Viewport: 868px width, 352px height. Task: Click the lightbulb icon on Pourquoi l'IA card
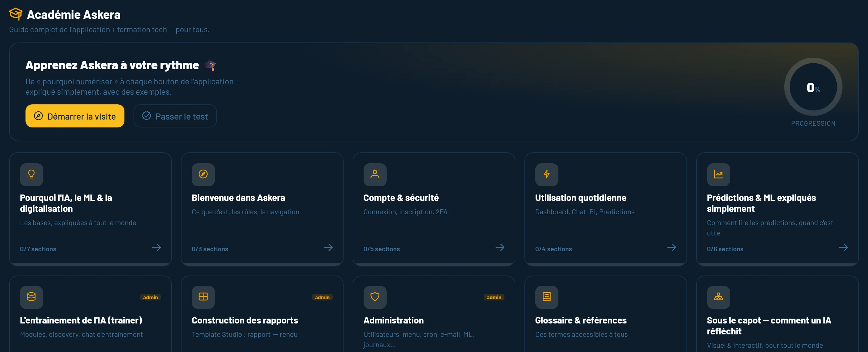31,174
